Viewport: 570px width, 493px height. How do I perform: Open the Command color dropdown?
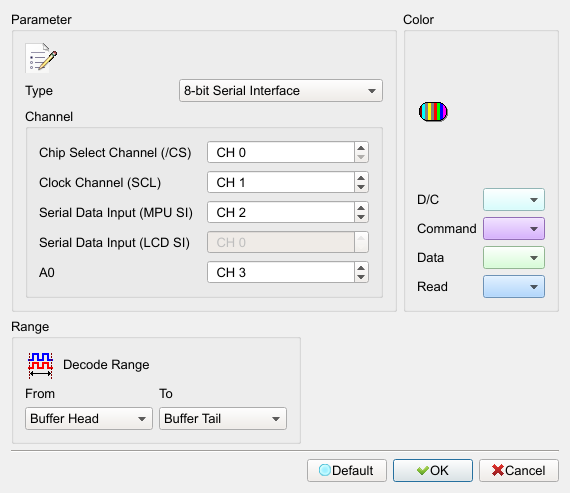pyautogui.click(x=514, y=229)
